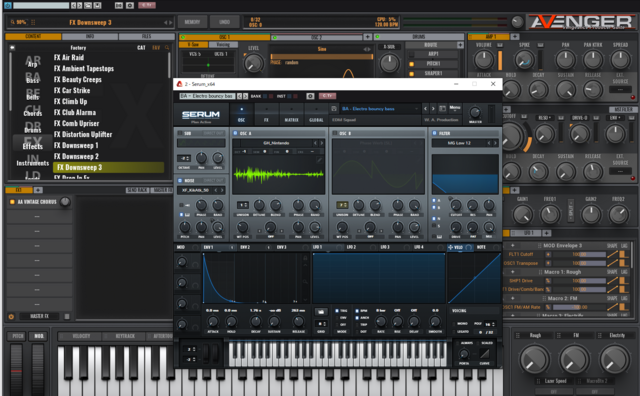Image resolution: width=640 pixels, height=396 pixels.
Task: Enable the LFO TRIG mode checkbox
Action: click(337, 311)
